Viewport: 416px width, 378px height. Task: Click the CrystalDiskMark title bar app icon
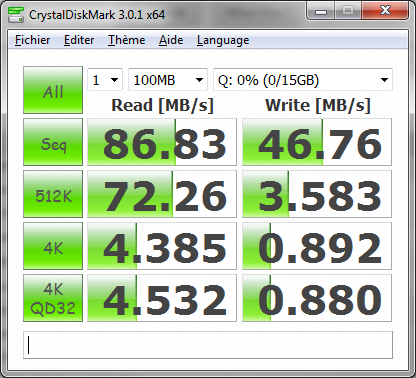click(x=16, y=14)
